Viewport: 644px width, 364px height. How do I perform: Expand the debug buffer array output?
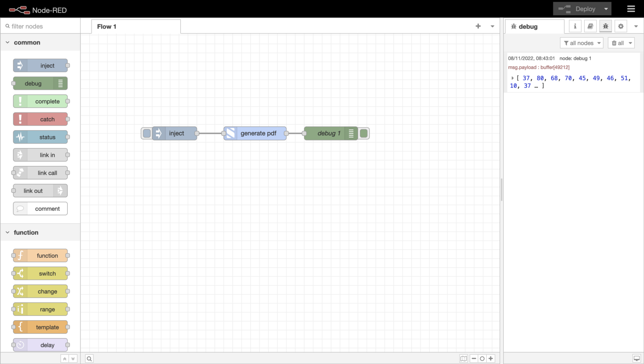click(x=512, y=78)
